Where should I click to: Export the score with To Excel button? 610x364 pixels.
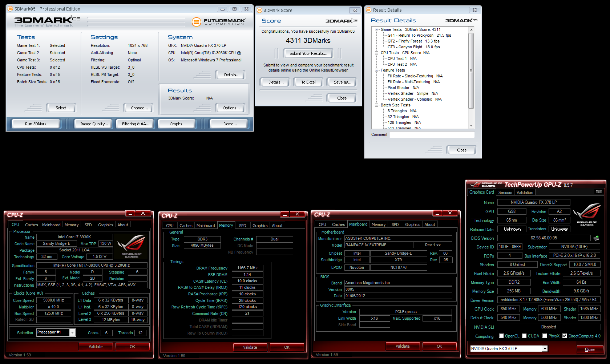tap(308, 82)
